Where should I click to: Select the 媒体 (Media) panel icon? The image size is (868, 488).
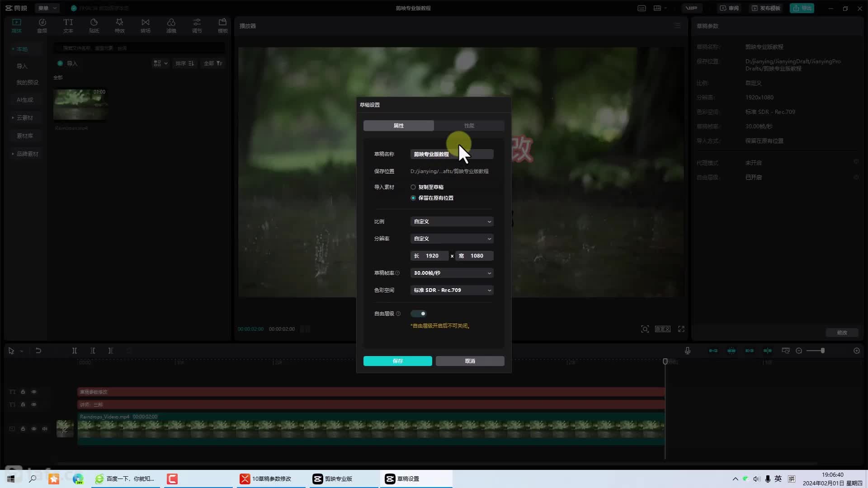point(17,26)
